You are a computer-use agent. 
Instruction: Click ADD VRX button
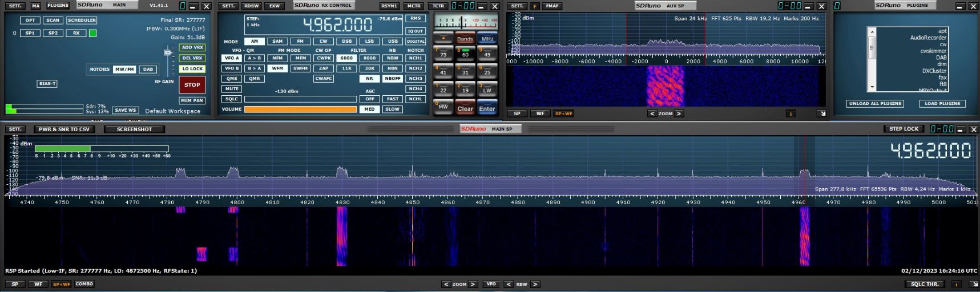coord(192,47)
